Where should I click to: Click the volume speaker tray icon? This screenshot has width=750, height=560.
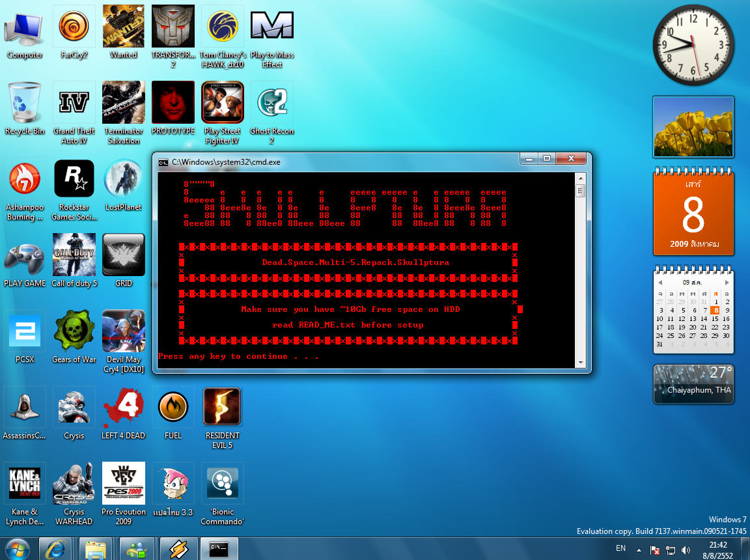click(686, 550)
